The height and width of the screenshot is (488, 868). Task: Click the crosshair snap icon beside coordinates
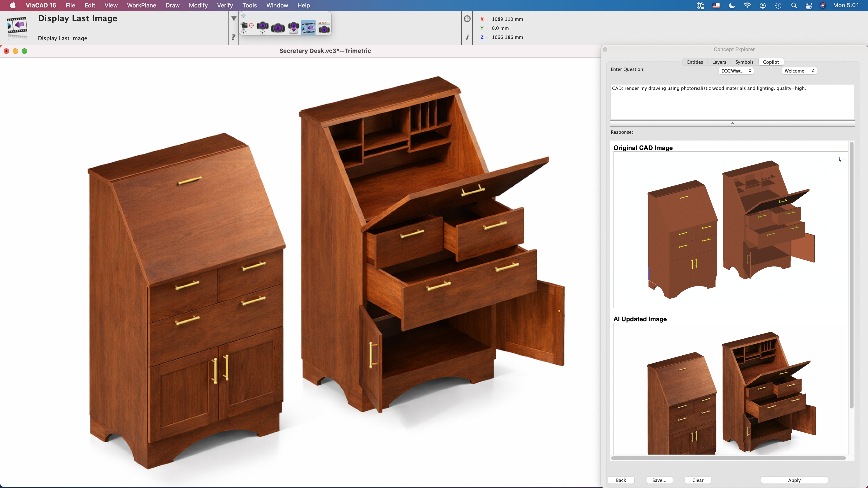pos(467,19)
